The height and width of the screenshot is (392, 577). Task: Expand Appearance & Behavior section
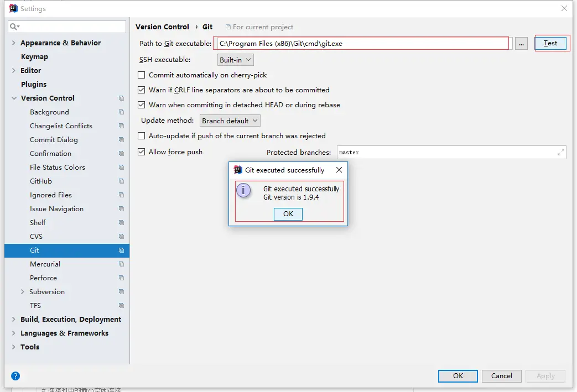[x=14, y=43]
